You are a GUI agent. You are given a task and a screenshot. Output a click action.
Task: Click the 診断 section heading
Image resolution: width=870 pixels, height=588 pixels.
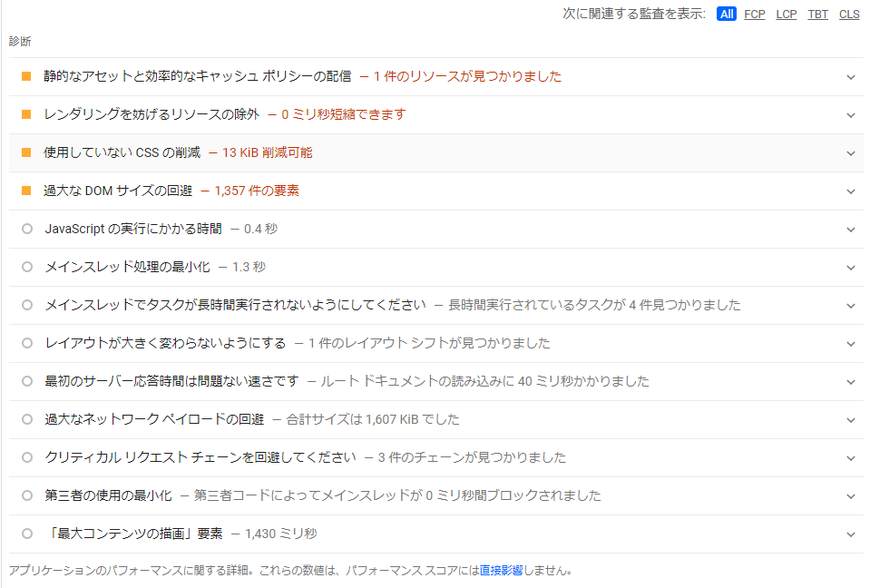(20, 41)
